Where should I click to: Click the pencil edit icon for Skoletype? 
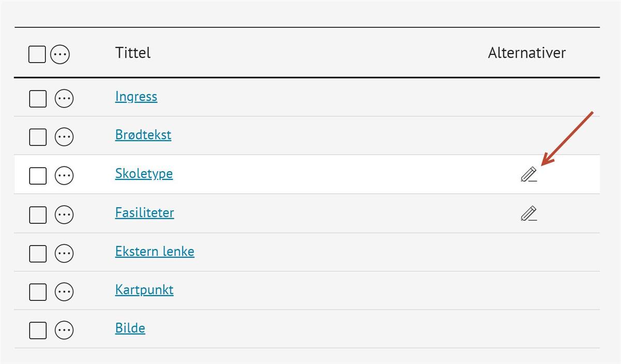tap(528, 175)
